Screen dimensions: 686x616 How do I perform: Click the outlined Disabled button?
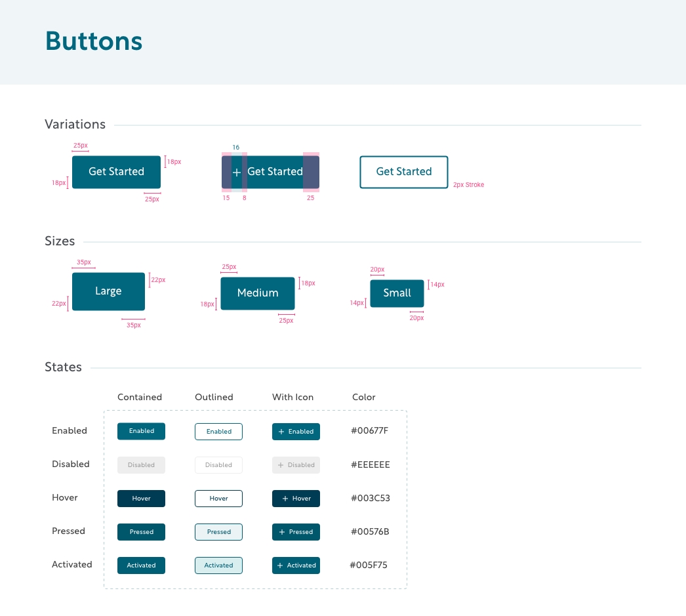pyautogui.click(x=219, y=464)
